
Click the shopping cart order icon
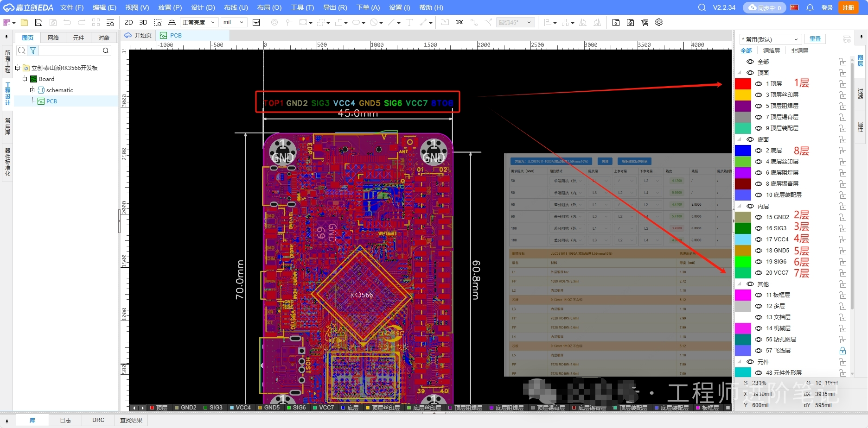tap(645, 22)
